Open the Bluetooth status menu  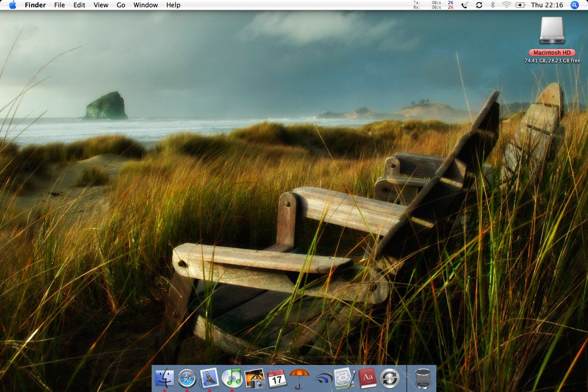pyautogui.click(x=492, y=5)
